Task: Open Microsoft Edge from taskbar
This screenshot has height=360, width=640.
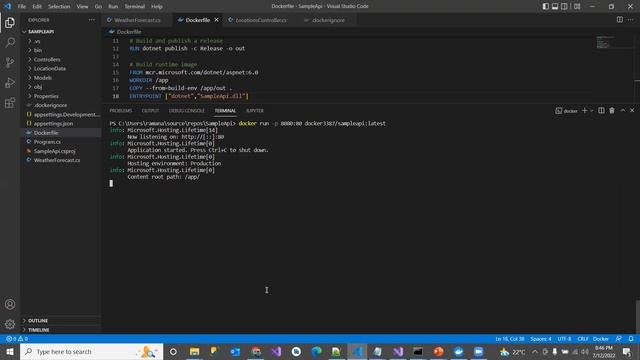Action: click(x=316, y=351)
